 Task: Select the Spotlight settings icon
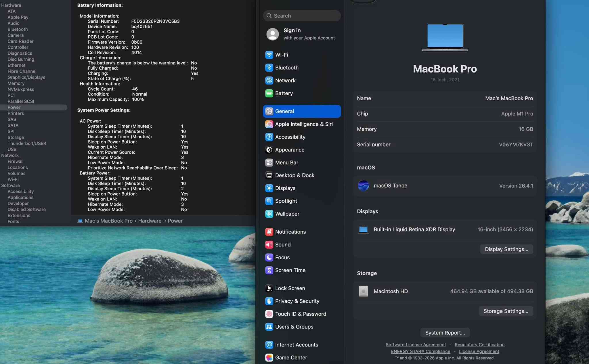(269, 201)
